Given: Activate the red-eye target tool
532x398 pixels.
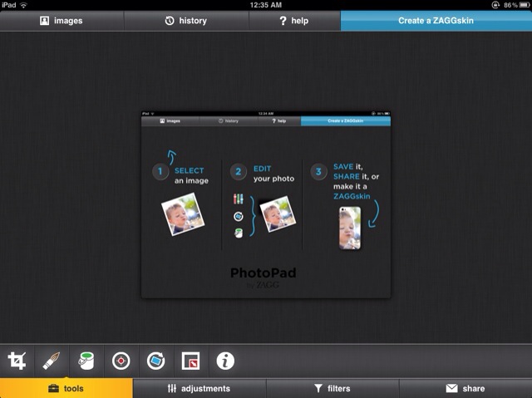Looking at the screenshot, I should coord(121,361).
